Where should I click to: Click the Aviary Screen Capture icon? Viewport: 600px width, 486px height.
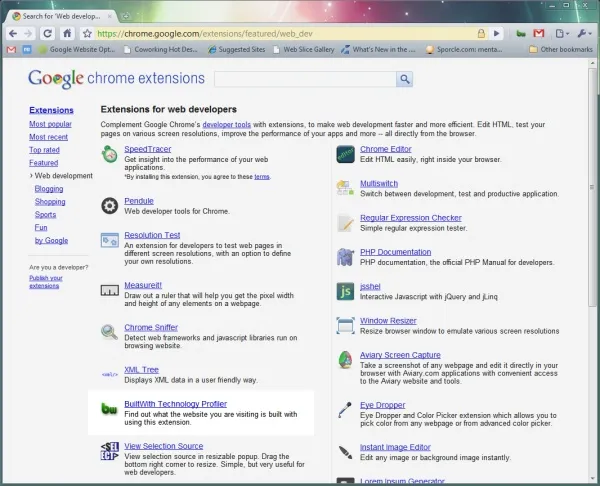click(346, 360)
